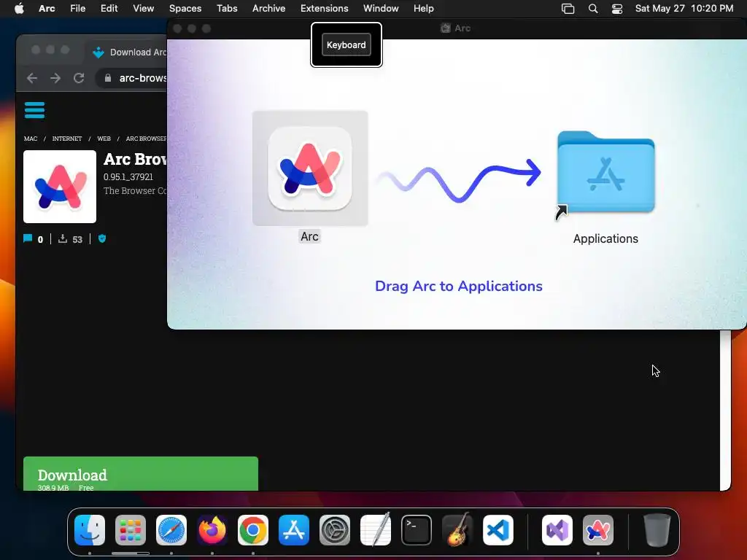Launch GarageBand from the Dock

(x=457, y=530)
